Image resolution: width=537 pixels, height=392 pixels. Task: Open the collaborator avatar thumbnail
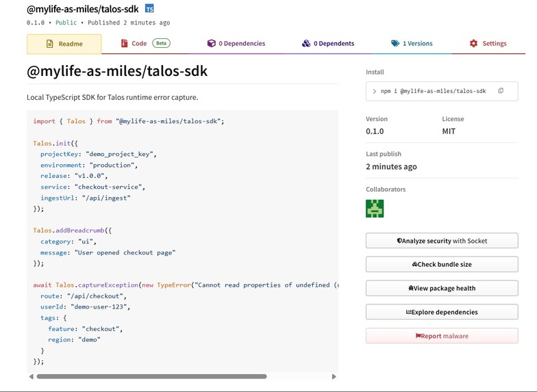[x=375, y=208]
